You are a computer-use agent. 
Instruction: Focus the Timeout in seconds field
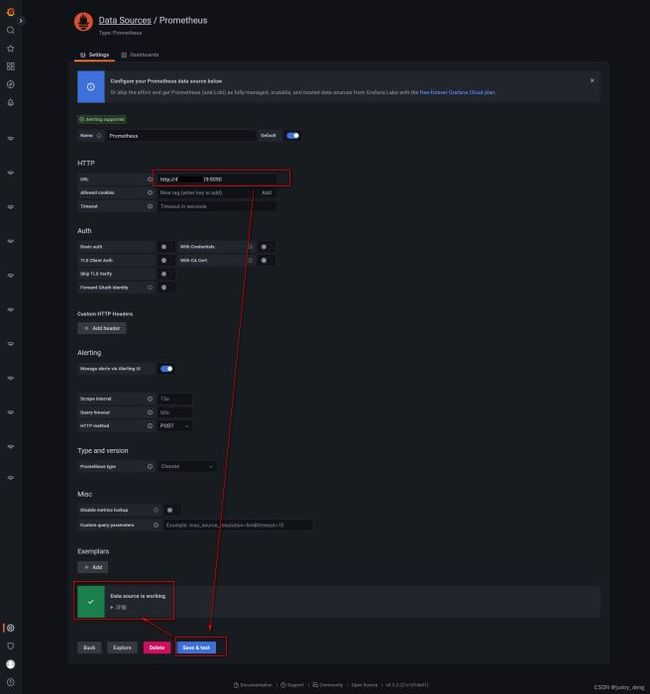click(217, 206)
